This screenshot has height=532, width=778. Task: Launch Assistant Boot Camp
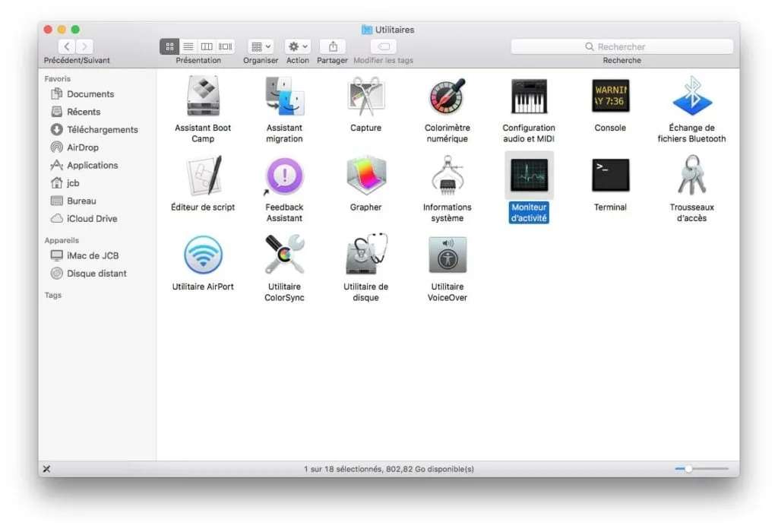point(202,96)
